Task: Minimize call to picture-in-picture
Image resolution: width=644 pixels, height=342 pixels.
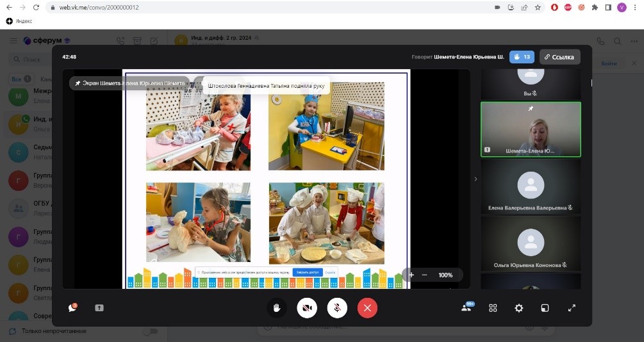Action: [x=545, y=308]
